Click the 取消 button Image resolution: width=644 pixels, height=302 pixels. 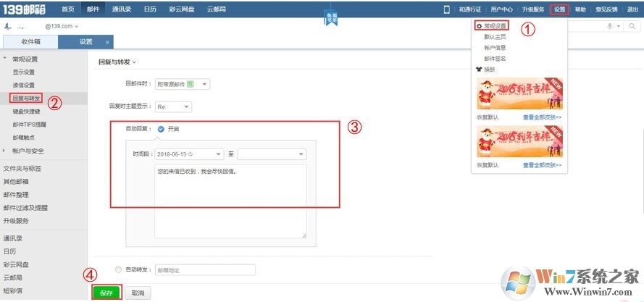(x=138, y=293)
